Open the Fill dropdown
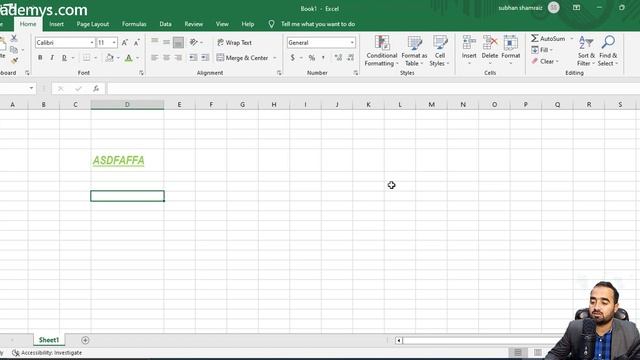Screen dimensions: 640x360 tap(542, 50)
